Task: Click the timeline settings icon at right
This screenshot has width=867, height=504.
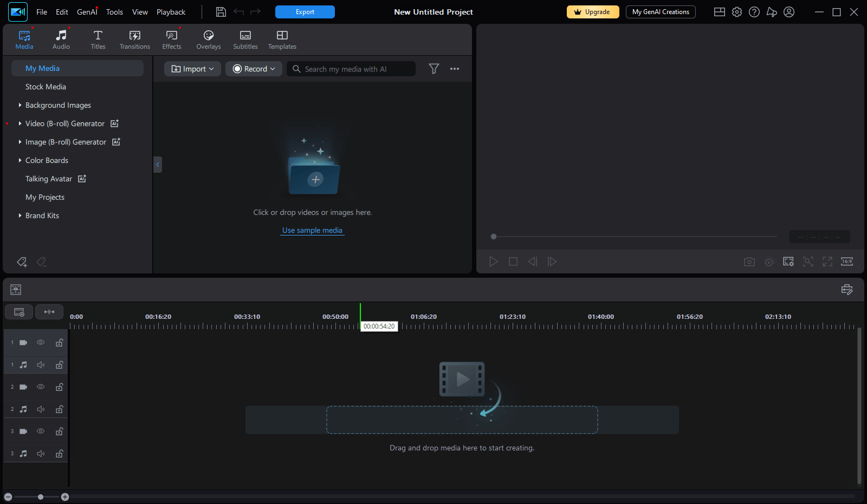Action: 847,290
